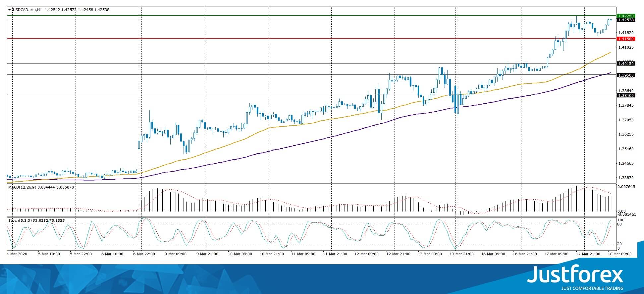Click the 9 Mar 09:00 time label
This screenshot has height=294, width=644.
point(176,254)
